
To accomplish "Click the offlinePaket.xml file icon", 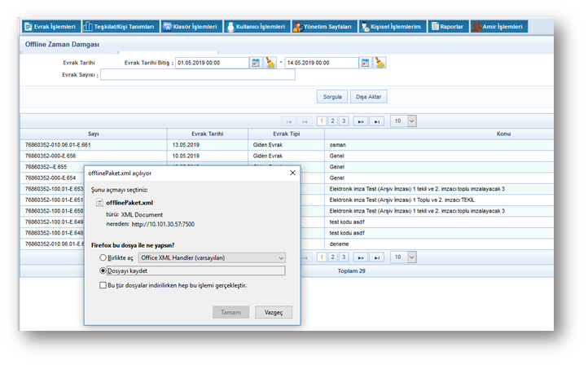I will 100,202.
